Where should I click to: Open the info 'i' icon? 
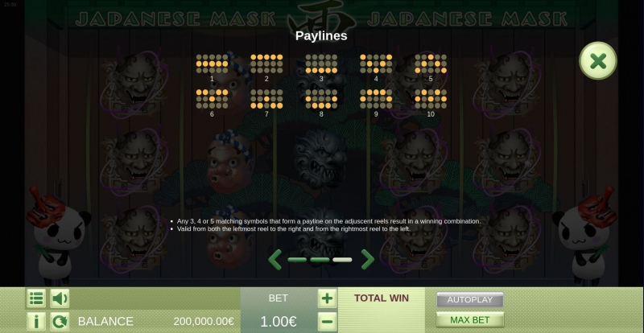[x=36, y=322]
